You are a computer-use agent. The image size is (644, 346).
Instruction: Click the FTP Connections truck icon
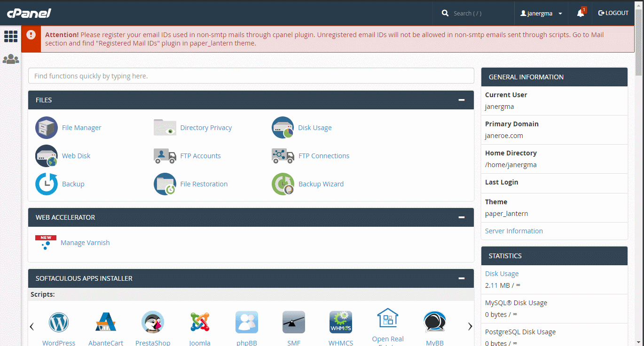click(x=283, y=156)
